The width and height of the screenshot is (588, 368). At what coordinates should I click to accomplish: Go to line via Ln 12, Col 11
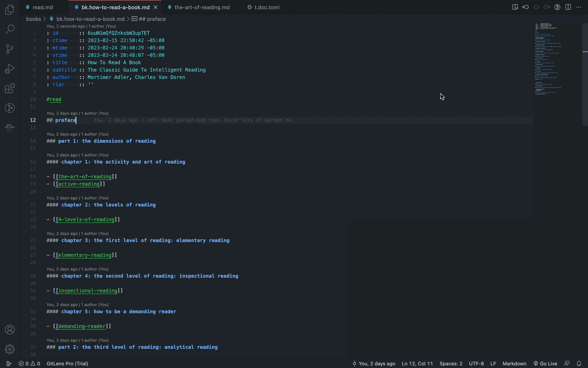(x=417, y=364)
